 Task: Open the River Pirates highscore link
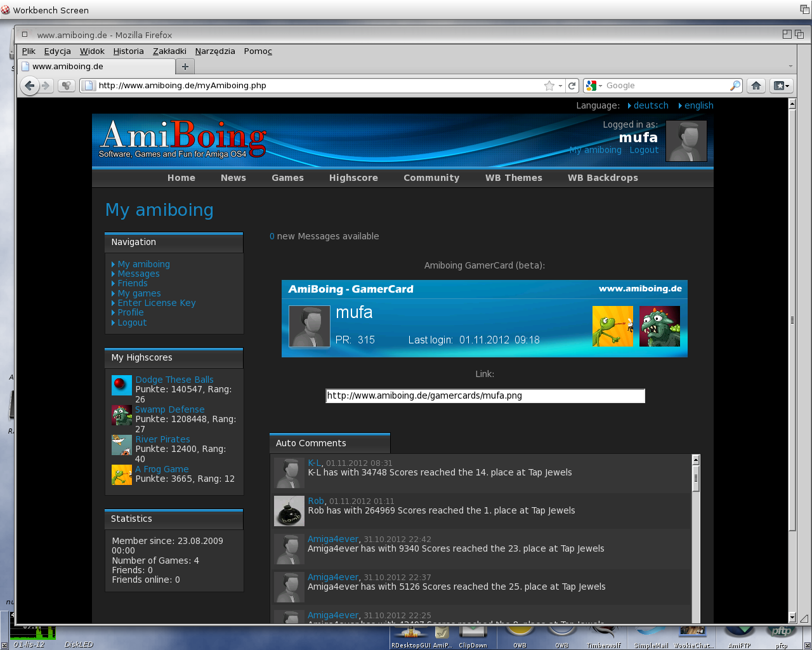click(162, 439)
